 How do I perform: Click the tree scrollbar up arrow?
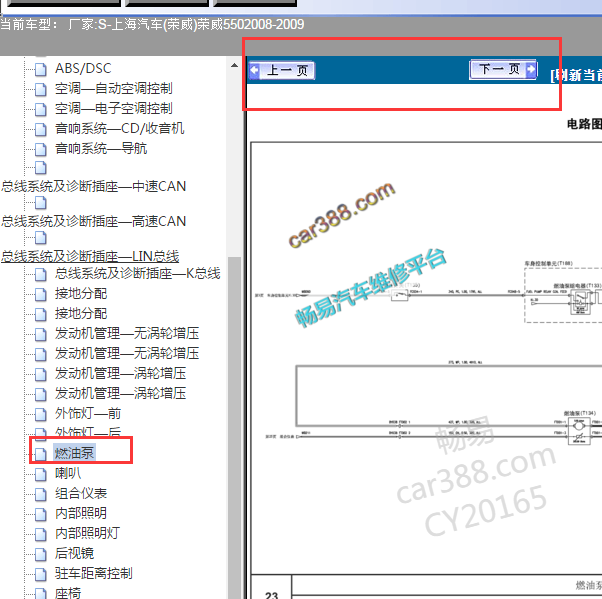(234, 65)
